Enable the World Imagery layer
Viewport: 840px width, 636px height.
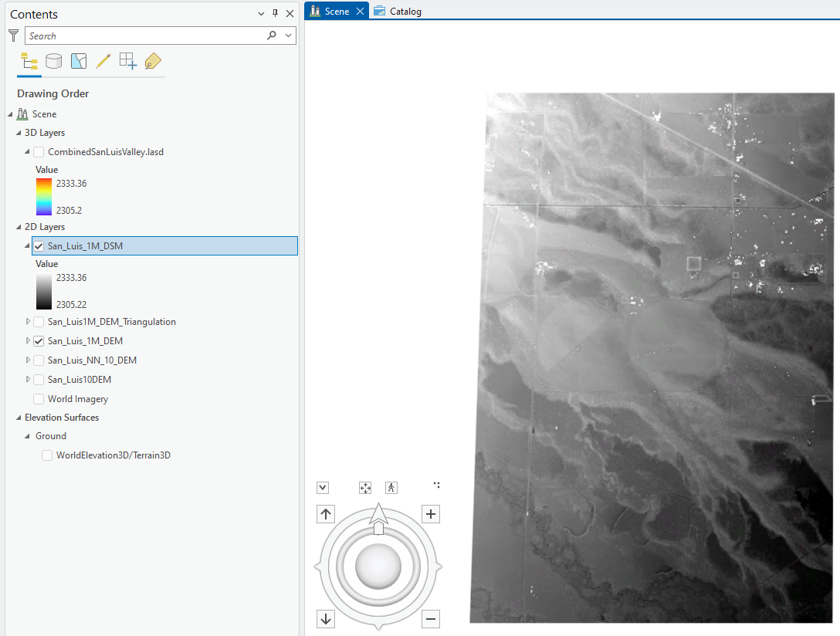(39, 399)
